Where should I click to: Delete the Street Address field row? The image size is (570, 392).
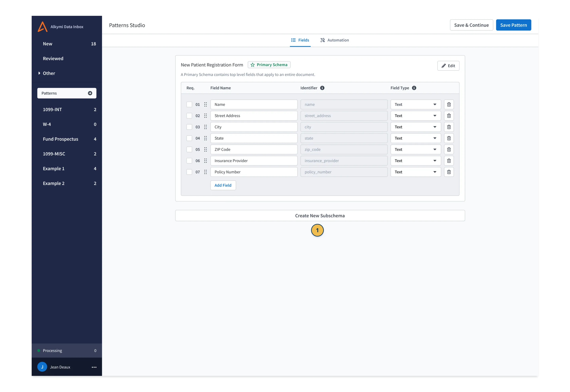point(448,116)
